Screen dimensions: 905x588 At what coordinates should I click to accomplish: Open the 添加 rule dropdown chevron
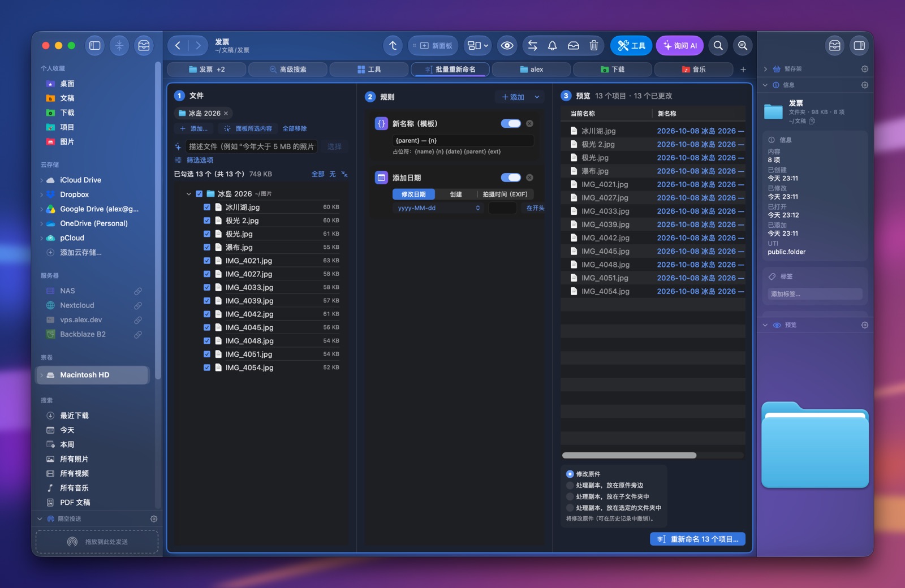tap(537, 97)
